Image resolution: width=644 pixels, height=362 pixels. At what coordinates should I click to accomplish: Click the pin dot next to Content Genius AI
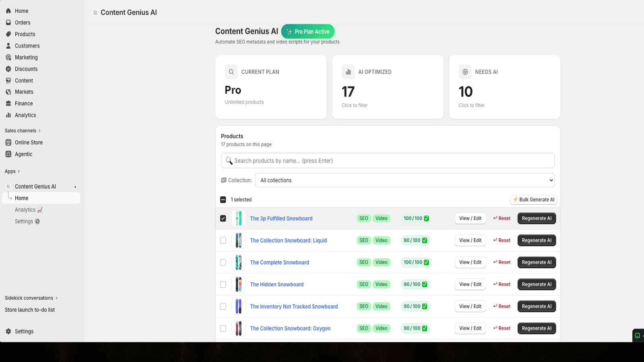(75, 187)
